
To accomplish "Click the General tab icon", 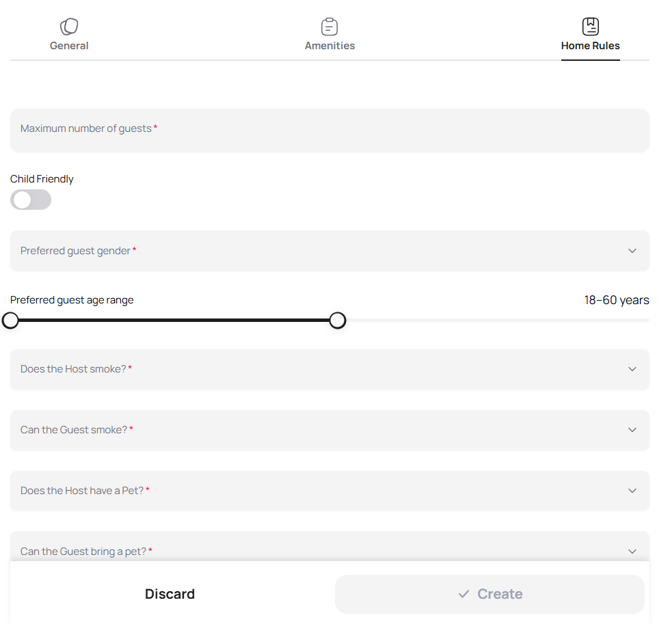I will pyautogui.click(x=69, y=27).
